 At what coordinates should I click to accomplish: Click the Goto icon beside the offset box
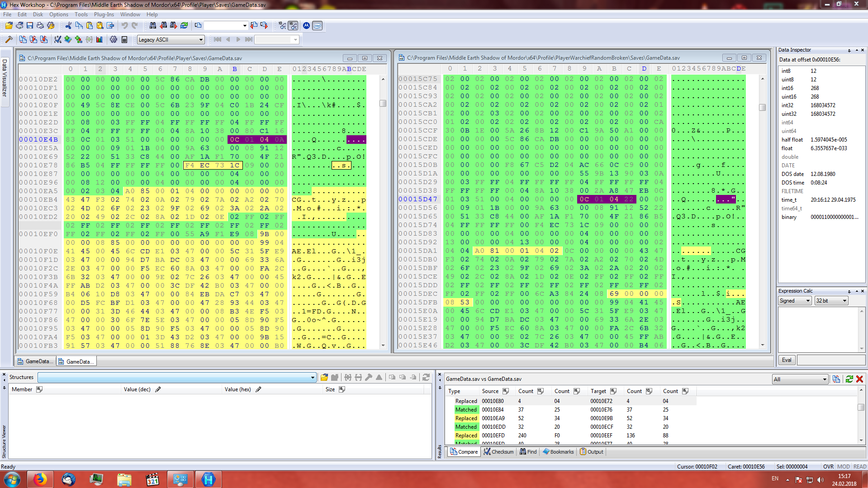[x=198, y=26]
